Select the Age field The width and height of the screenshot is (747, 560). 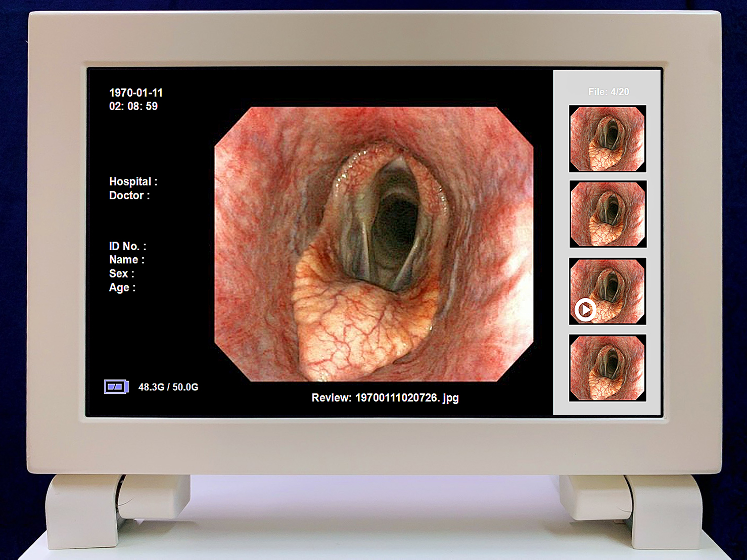click(x=122, y=288)
